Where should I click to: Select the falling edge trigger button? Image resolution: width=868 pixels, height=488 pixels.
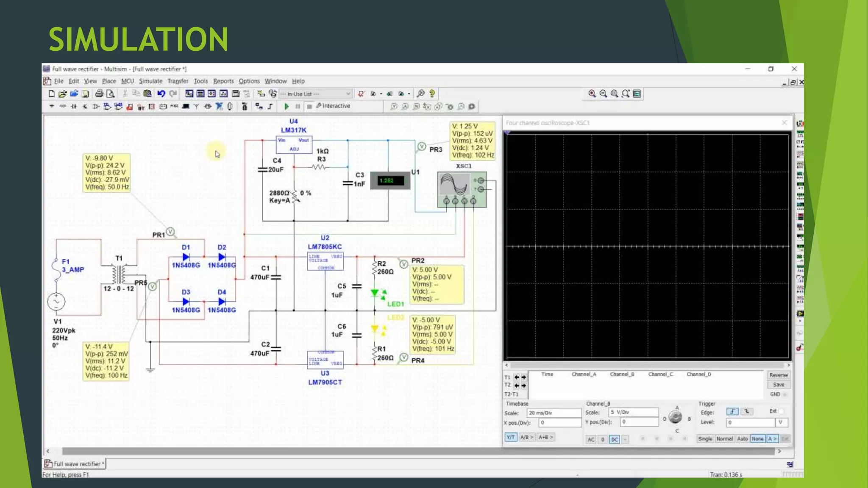pos(747,412)
